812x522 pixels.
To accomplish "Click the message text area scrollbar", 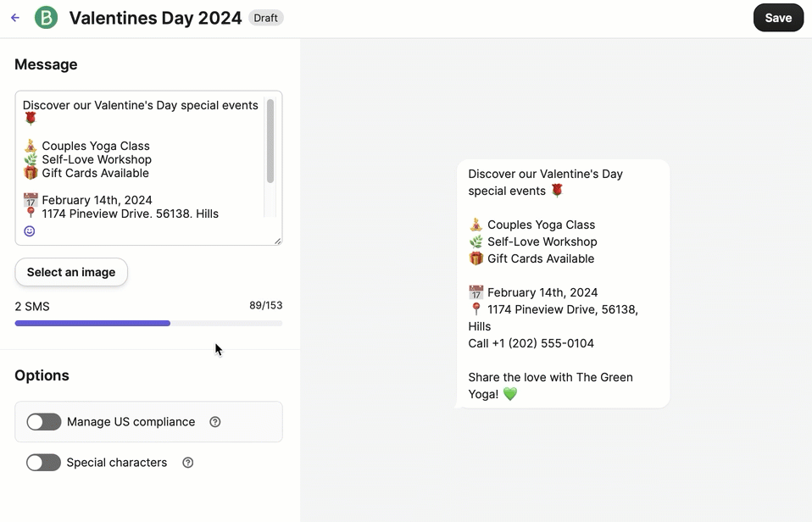I will (x=270, y=141).
